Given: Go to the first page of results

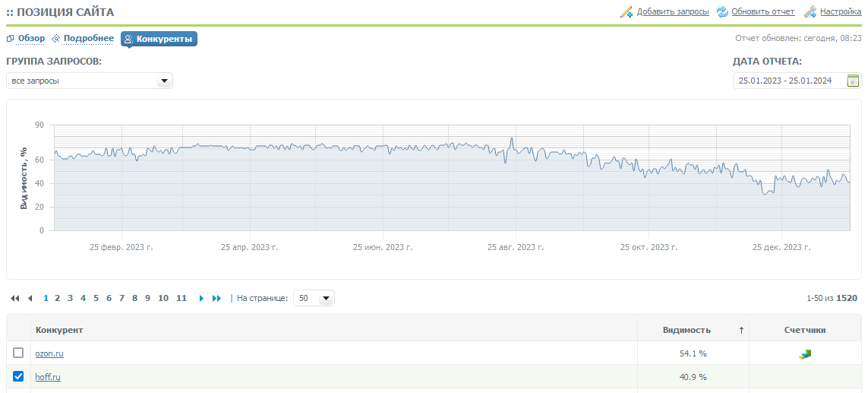Looking at the screenshot, I should (14, 299).
